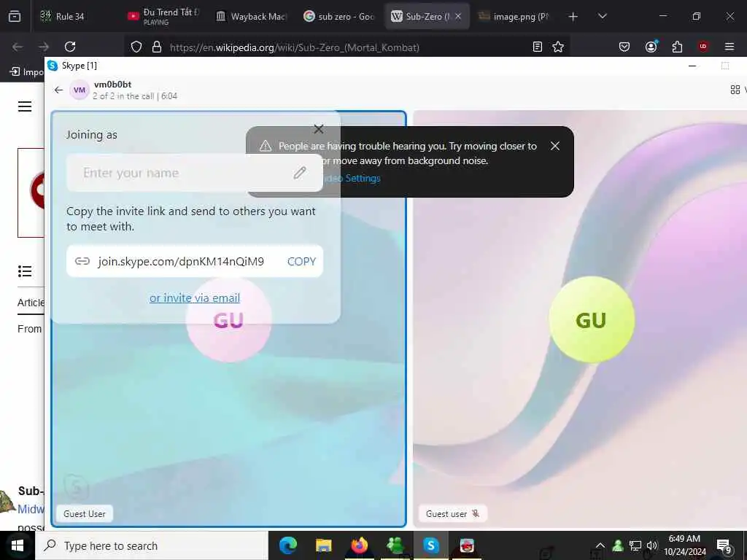
Task: Click the or invite via email link
Action: pyautogui.click(x=194, y=298)
